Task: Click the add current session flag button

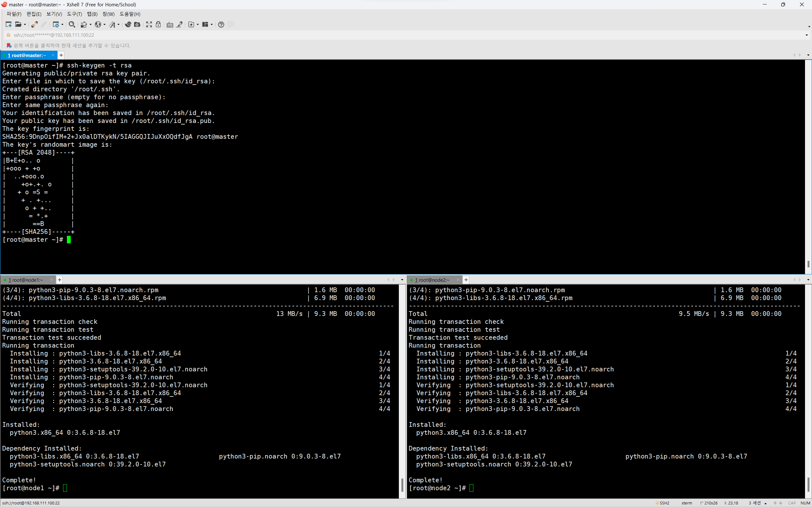Action: click(x=9, y=46)
